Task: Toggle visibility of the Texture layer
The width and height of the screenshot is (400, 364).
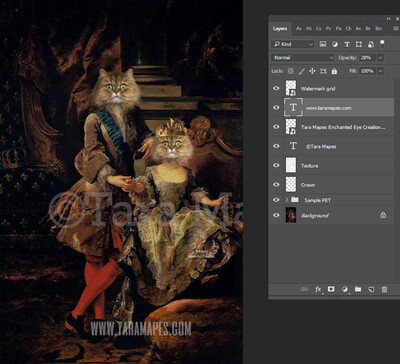Action: coord(276,165)
